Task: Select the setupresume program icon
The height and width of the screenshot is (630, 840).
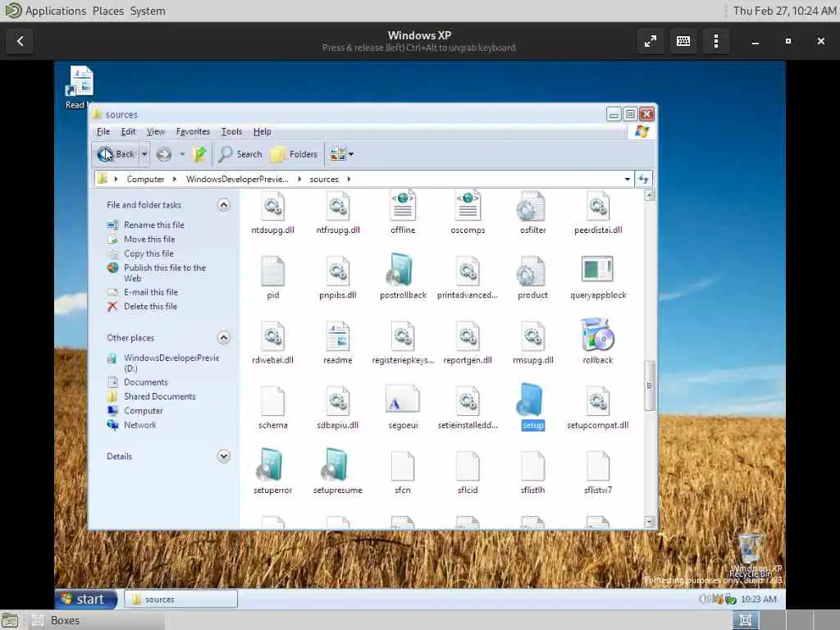Action: point(336,465)
